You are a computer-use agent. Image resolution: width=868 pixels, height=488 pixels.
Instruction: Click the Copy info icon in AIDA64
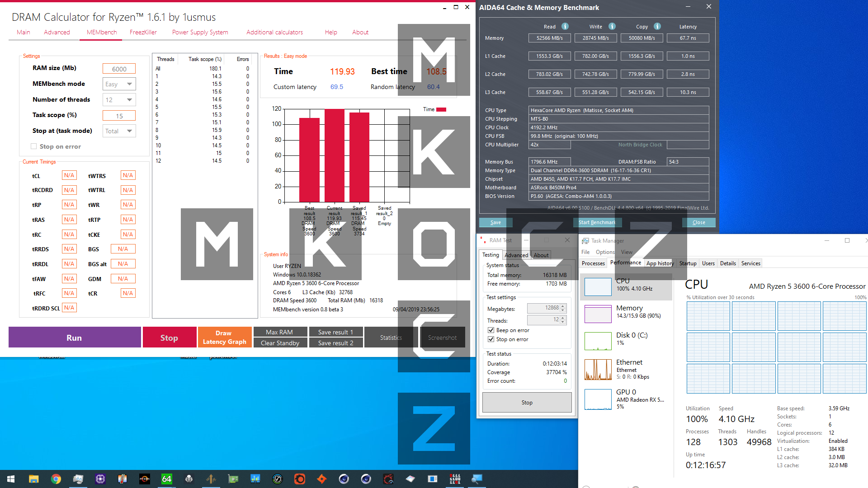pos(657,26)
